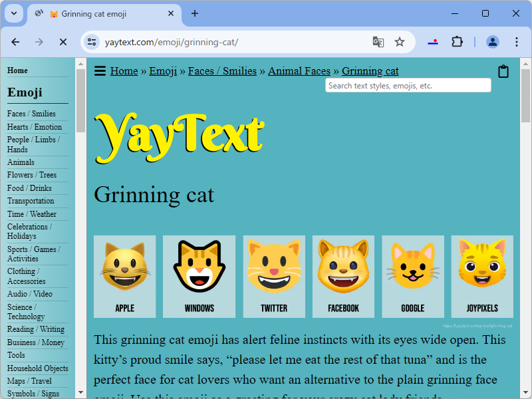Open the Chrome three-dot menu
Image resolution: width=532 pixels, height=399 pixels.
pyautogui.click(x=517, y=41)
